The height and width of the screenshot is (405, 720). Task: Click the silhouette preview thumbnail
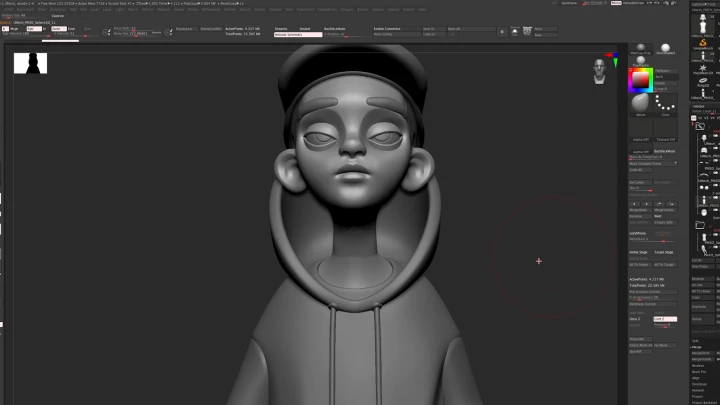[30, 63]
